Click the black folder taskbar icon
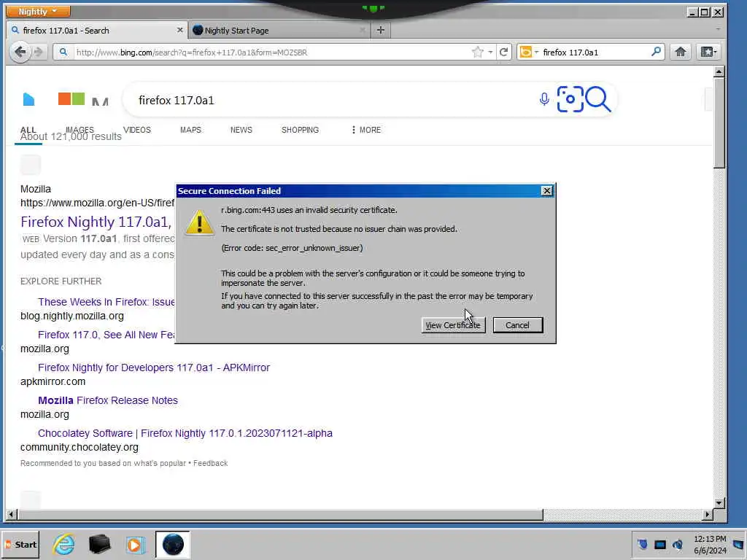The width and height of the screenshot is (747, 560). pos(99,544)
